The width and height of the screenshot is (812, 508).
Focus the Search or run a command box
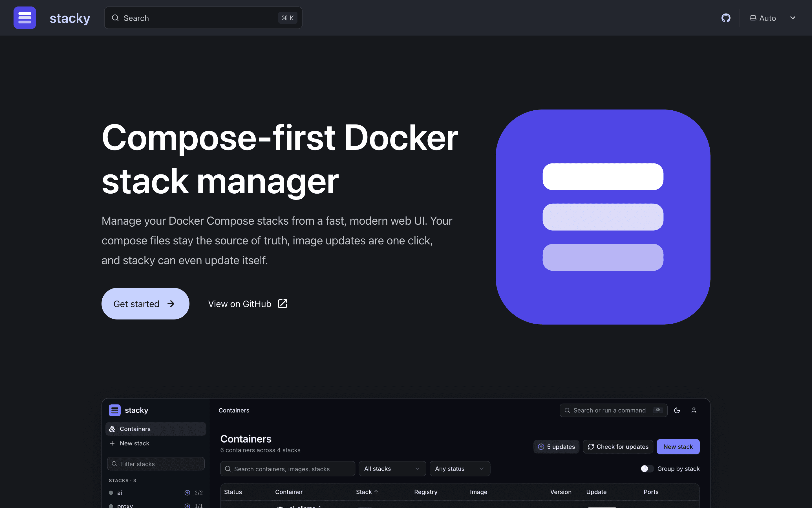[613, 410]
